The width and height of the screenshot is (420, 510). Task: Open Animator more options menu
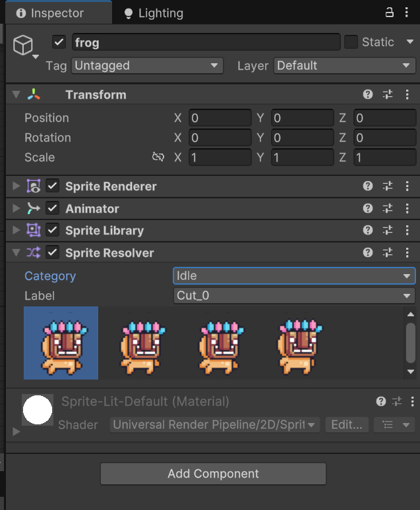407,208
